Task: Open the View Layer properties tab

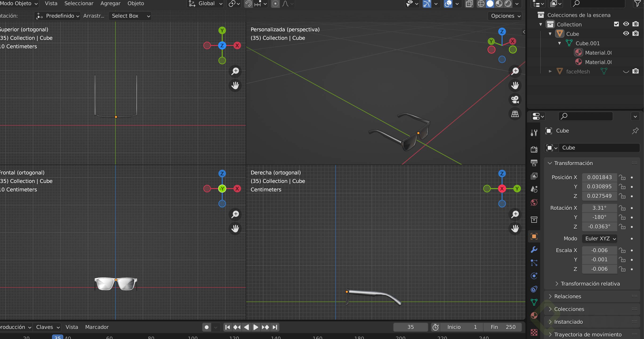Action: 534,176
